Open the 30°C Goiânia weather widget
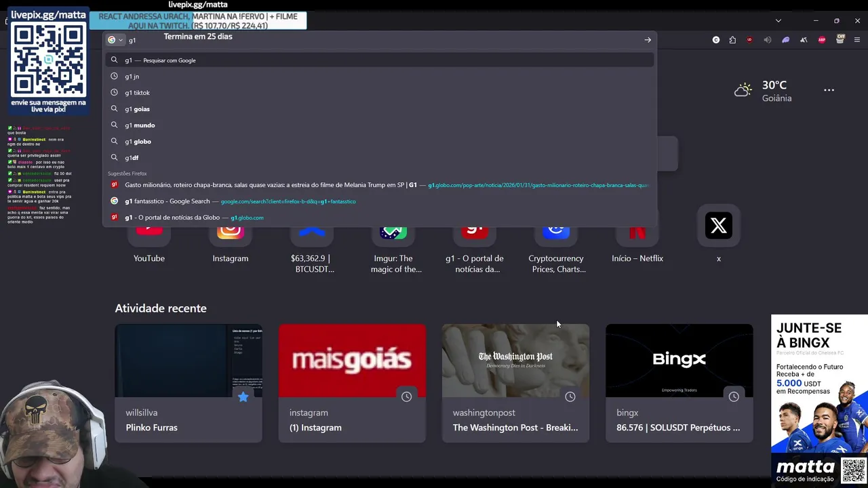Image resolution: width=868 pixels, height=488 pixels. pyautogui.click(x=763, y=91)
